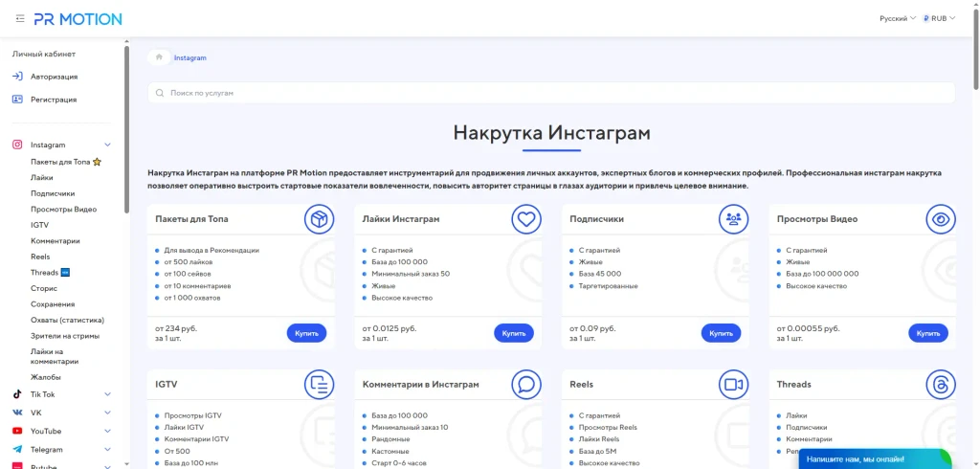Click the Пакеты для Топа card title
This screenshot has height=469, width=980.
(x=191, y=219)
